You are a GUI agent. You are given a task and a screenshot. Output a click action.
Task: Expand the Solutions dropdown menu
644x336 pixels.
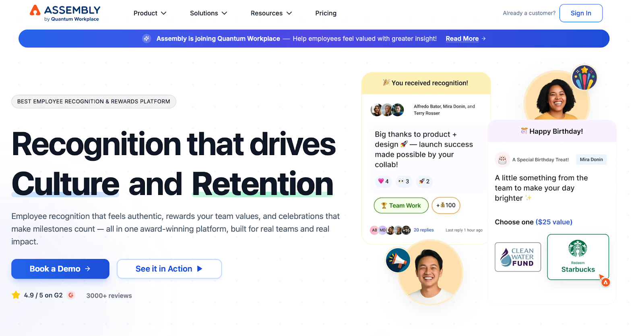click(208, 13)
